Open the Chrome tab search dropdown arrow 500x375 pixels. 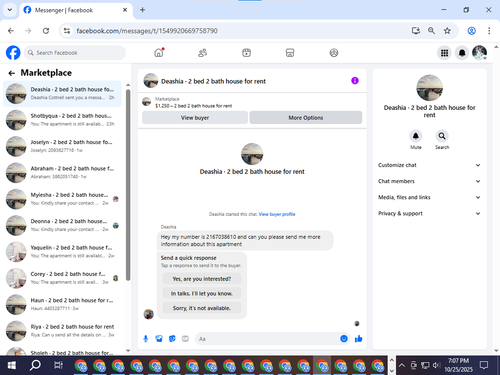click(x=10, y=10)
